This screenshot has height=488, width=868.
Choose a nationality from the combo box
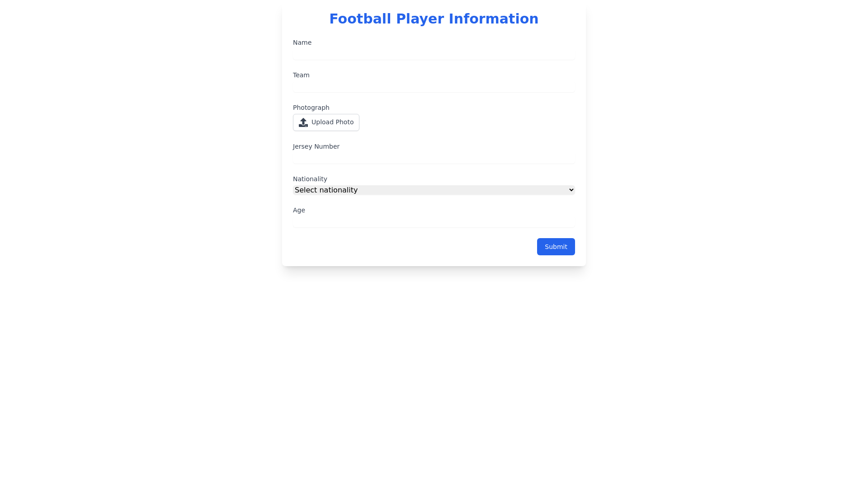click(x=433, y=190)
